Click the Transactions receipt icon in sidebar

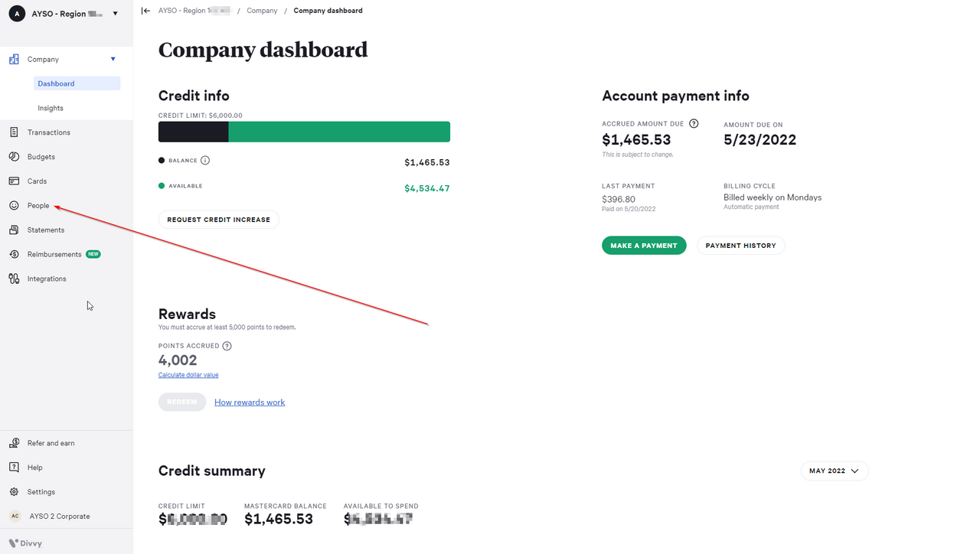pos(14,132)
